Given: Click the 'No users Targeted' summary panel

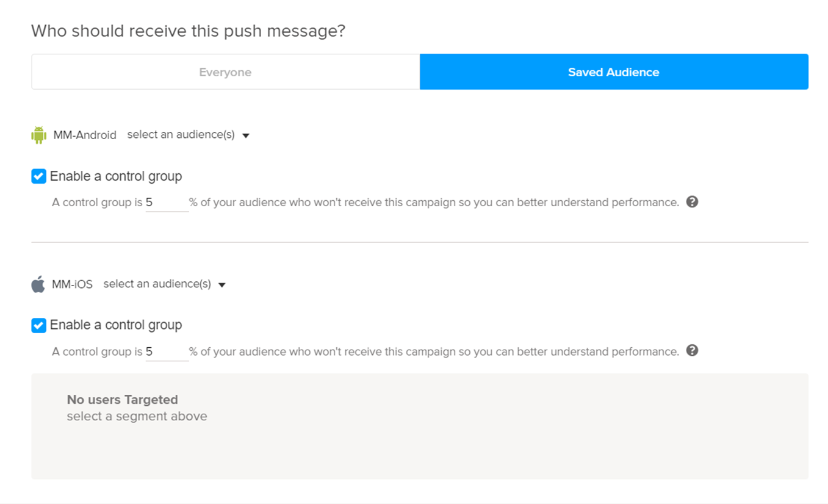Looking at the screenshot, I should [x=420, y=426].
